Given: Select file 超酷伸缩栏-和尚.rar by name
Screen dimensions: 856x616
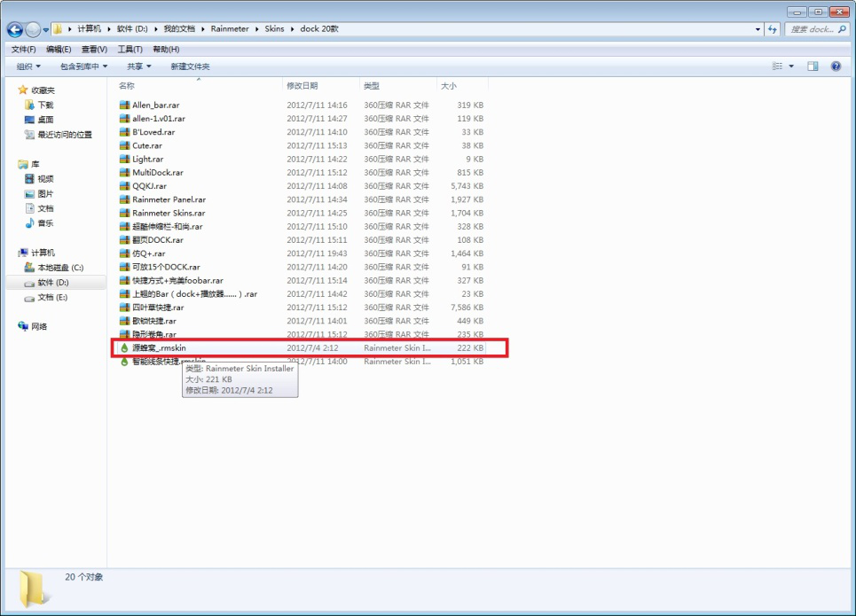Looking at the screenshot, I should [167, 226].
